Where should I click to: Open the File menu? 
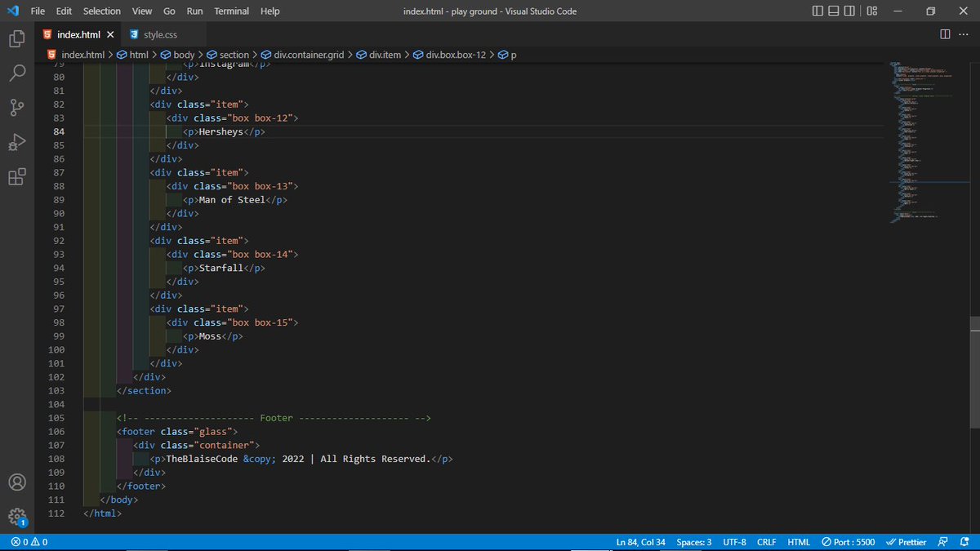click(x=38, y=11)
